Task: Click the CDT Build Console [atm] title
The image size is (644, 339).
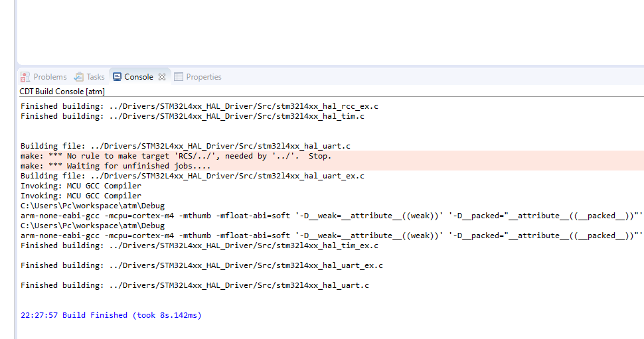Action: tap(58, 92)
